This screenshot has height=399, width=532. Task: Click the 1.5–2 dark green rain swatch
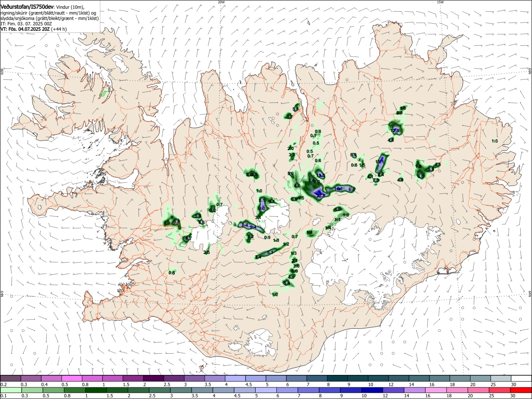[117, 390]
